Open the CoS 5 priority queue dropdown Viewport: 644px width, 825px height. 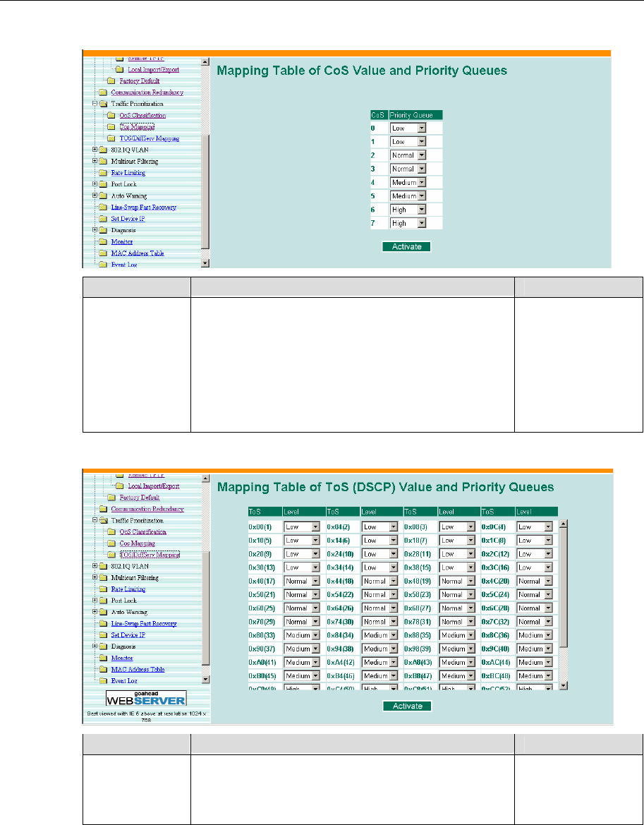coord(408,195)
